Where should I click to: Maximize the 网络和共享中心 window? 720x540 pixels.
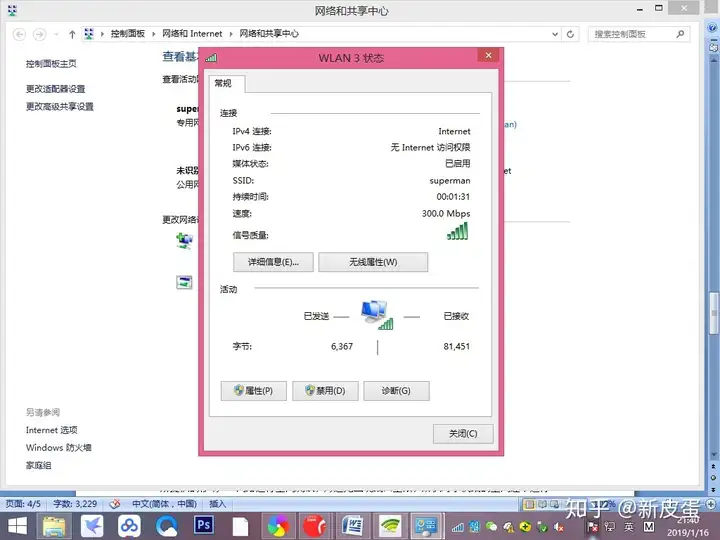(x=659, y=8)
